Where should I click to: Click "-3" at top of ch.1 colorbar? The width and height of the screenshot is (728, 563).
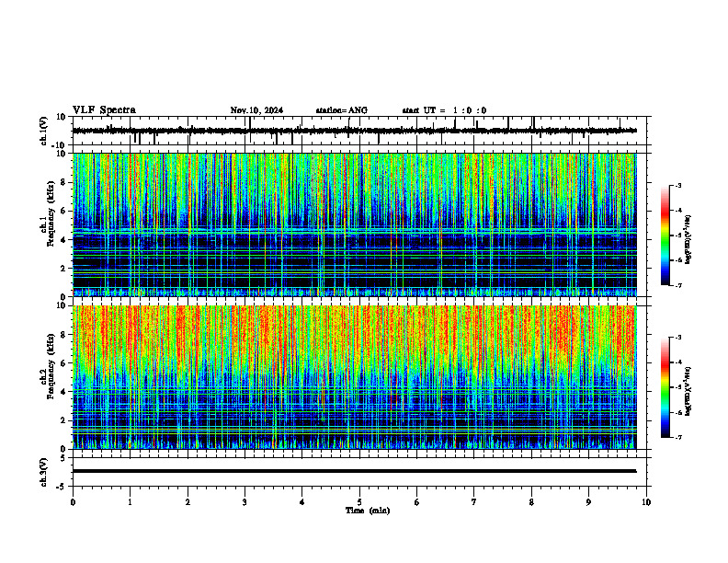pos(678,186)
